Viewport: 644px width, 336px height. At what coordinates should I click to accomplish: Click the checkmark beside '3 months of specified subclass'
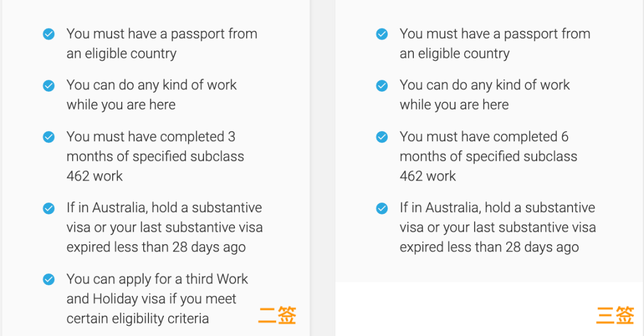[49, 137]
